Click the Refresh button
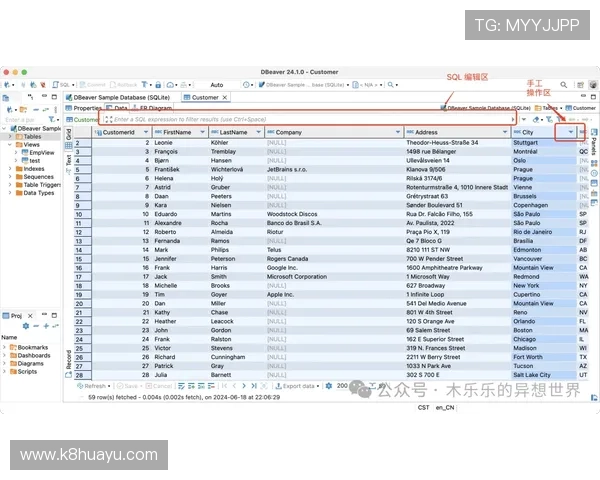 [93, 386]
